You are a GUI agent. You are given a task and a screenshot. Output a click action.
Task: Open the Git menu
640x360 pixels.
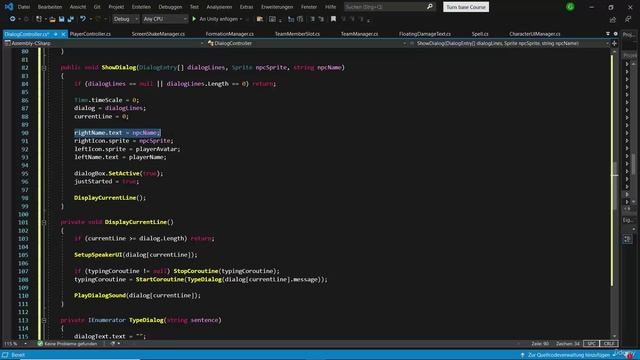[97, 7]
